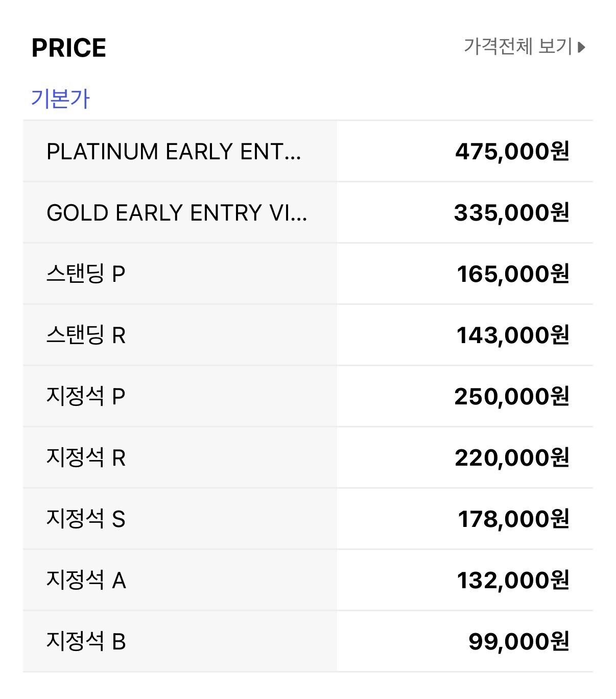
Task: Tap the 99,000원 price
Action: click(x=518, y=642)
